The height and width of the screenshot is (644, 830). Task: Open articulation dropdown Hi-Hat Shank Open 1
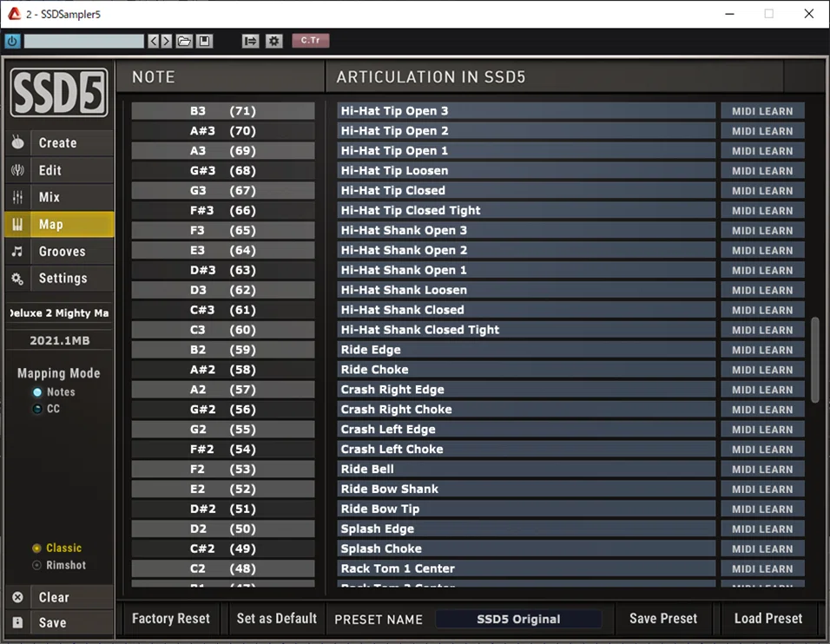[x=526, y=270]
